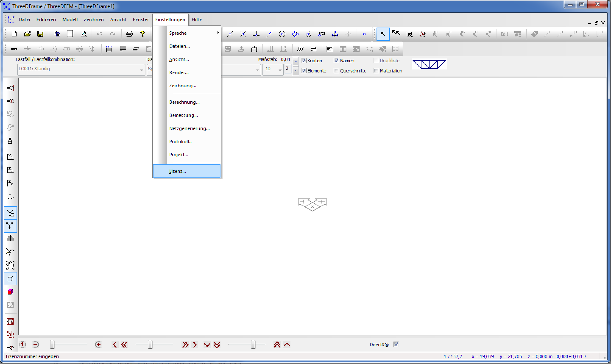Select the single selection arrow tool

(x=383, y=34)
